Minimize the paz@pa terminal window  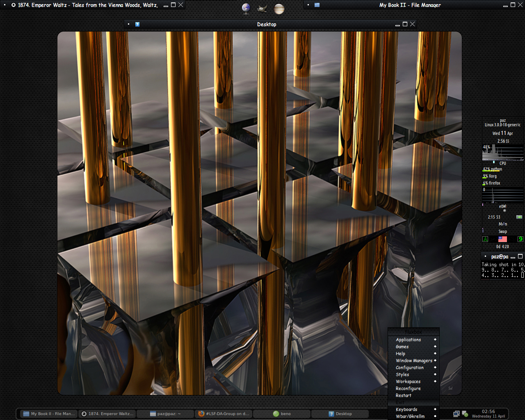pos(513,257)
